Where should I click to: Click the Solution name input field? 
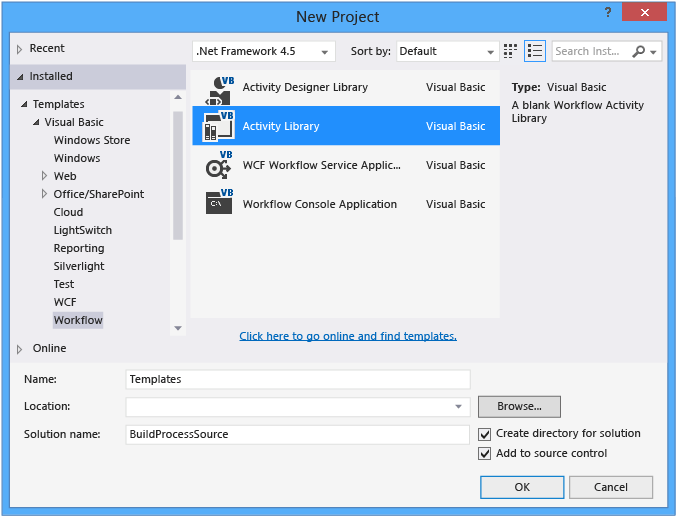297,434
